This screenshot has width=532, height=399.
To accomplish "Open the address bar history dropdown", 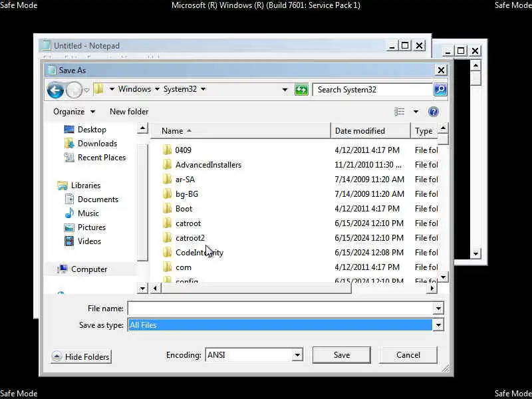I will [285, 90].
